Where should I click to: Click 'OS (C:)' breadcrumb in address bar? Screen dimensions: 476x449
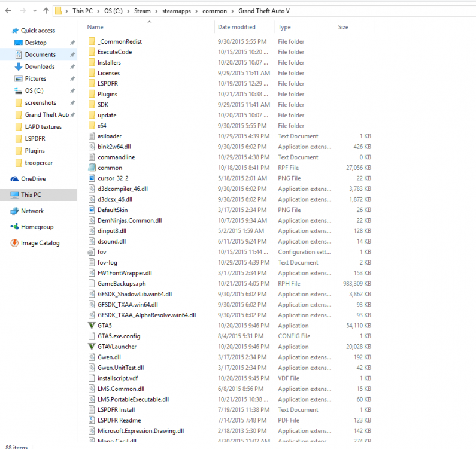tap(114, 11)
